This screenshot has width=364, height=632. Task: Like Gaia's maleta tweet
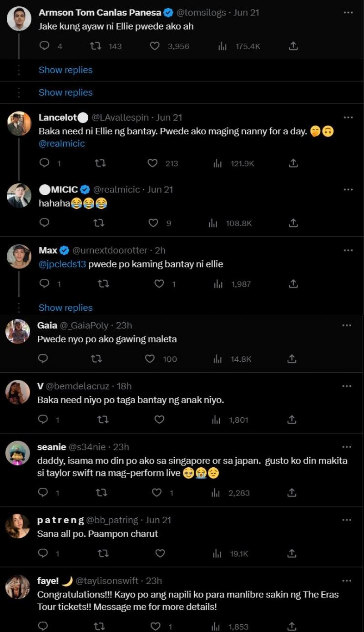click(x=150, y=359)
